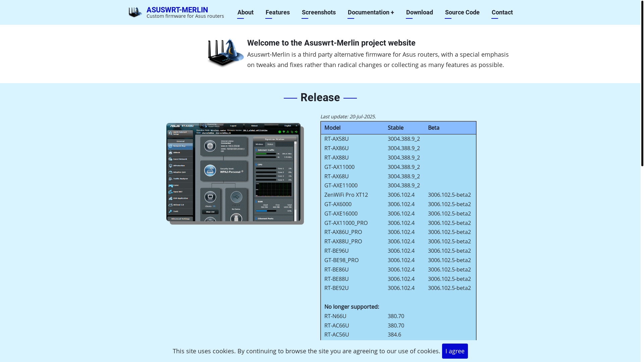Go to the Screenshots page

coord(319,12)
